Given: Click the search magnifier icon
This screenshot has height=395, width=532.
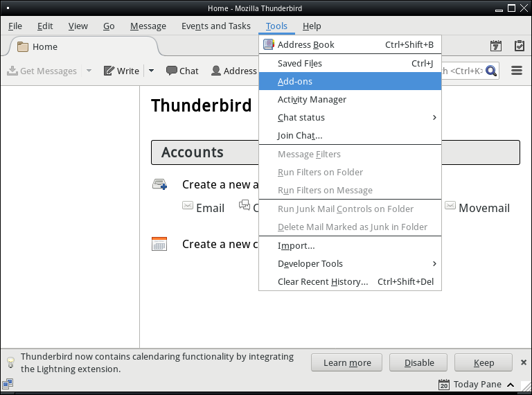Looking at the screenshot, I should point(491,71).
